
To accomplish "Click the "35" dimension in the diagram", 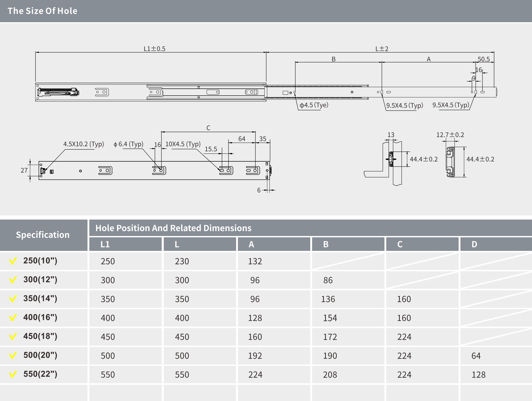I will (263, 139).
